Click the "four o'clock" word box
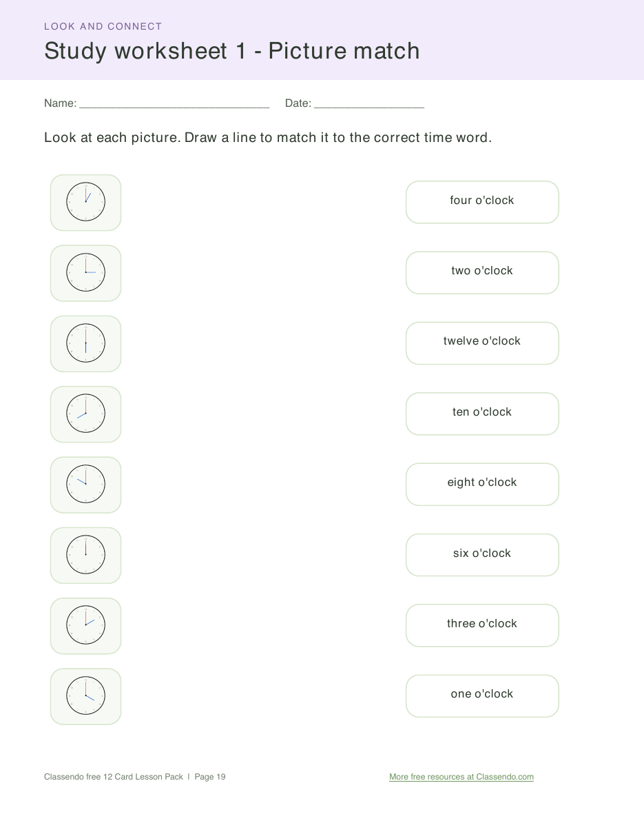Screen dimensions: 644x834 pos(482,202)
